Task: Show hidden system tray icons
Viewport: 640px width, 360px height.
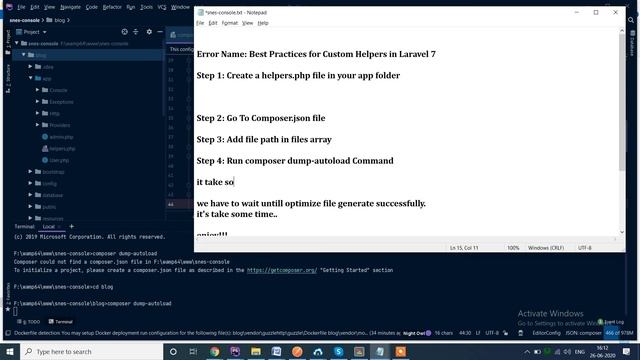Action: pyautogui.click(x=527, y=351)
